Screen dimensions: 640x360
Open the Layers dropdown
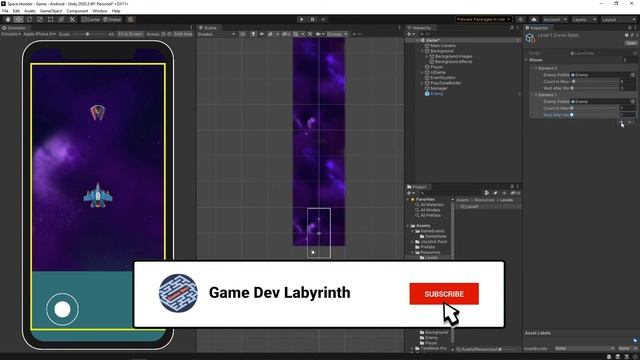584,20
